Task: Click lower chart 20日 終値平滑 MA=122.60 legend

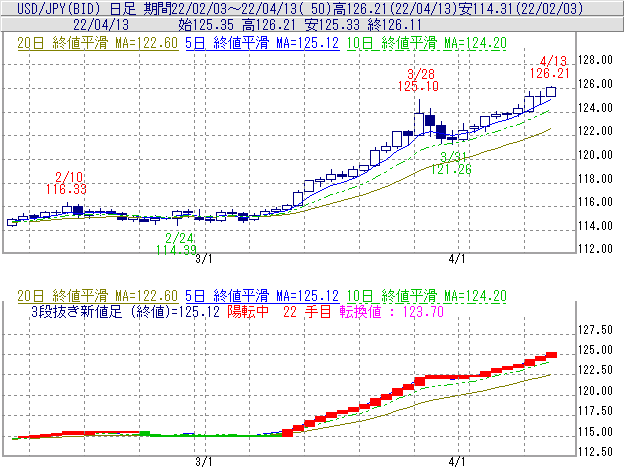Action: click(x=98, y=296)
